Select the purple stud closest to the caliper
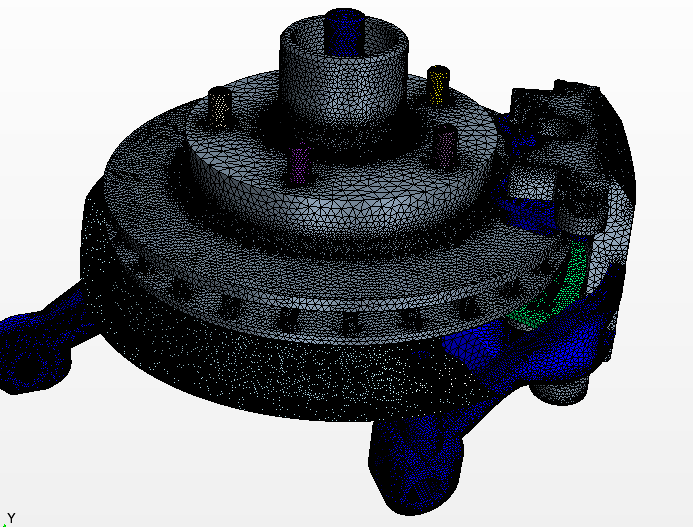 click(444, 146)
